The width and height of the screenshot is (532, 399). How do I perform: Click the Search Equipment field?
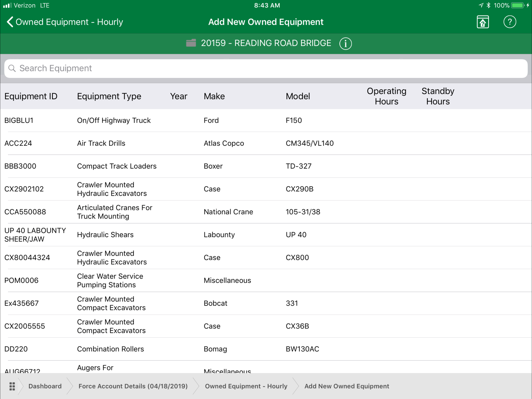[x=266, y=68]
